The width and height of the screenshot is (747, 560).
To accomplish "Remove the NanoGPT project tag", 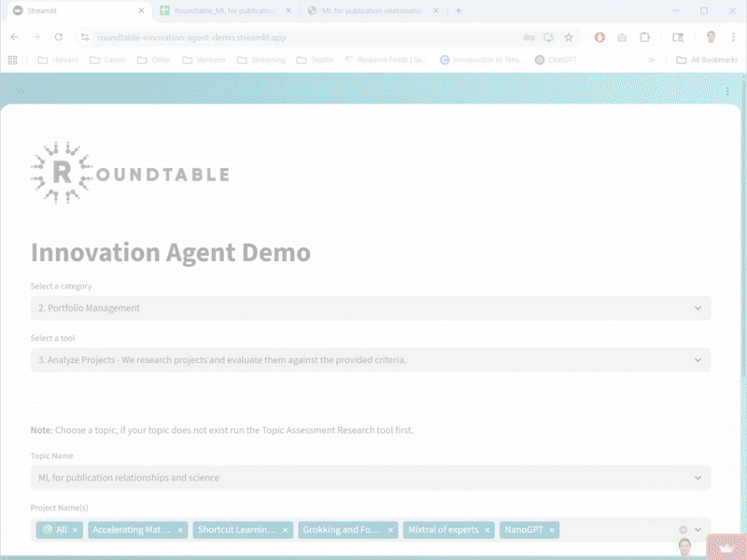I will pos(550,530).
